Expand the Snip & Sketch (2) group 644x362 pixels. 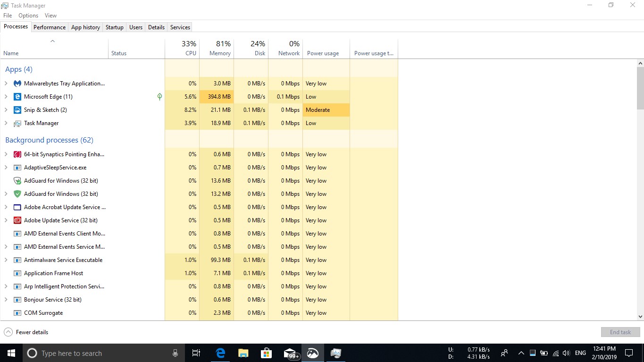pos(6,110)
